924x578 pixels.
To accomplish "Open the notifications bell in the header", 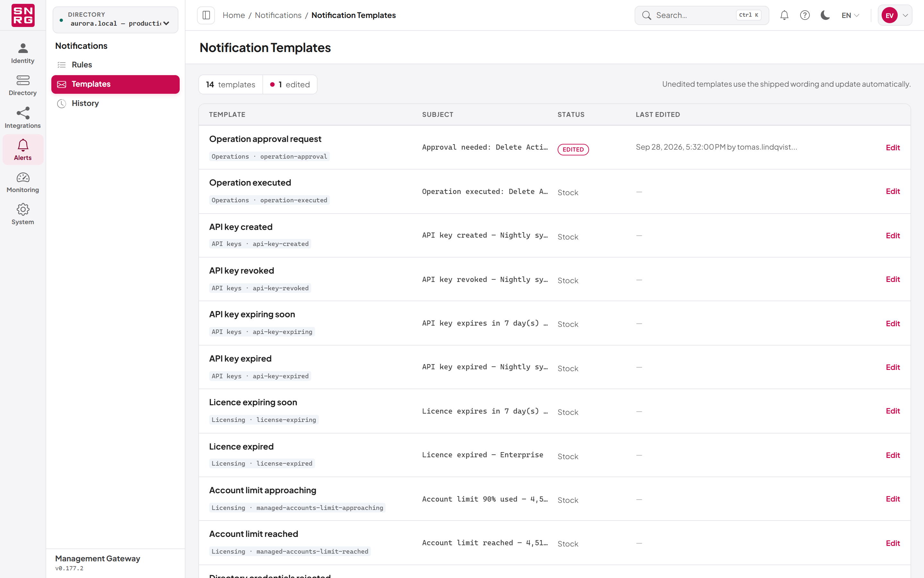I will 784,15.
